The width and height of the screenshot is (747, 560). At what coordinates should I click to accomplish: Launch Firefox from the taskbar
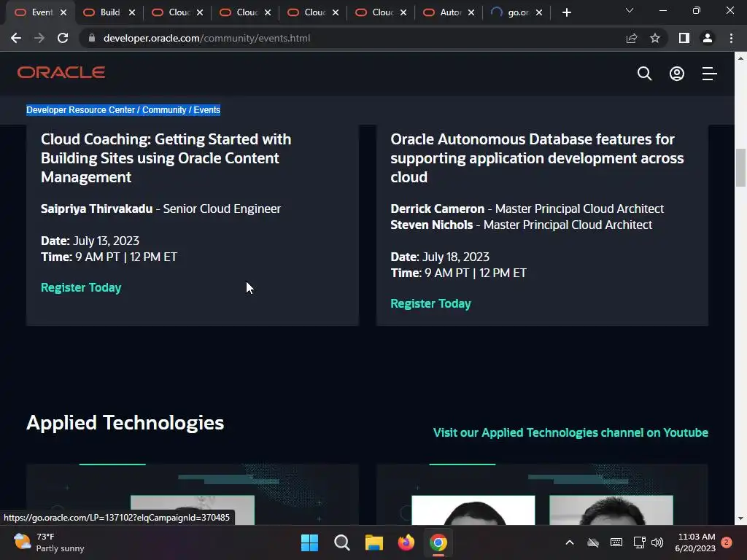click(x=406, y=542)
